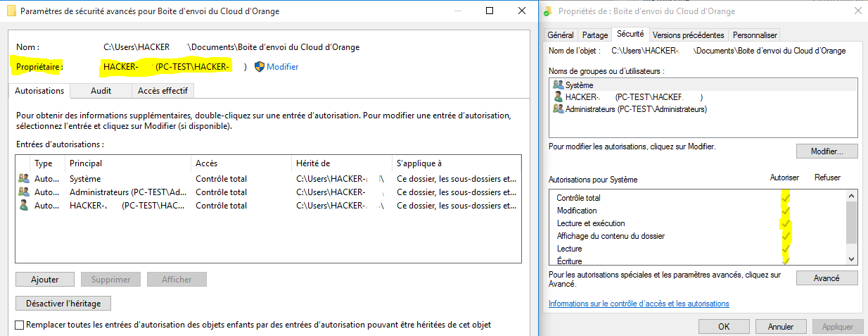The image size is (868, 336).
Task: Open the Sécurité tab in Properties
Action: coord(630,34)
